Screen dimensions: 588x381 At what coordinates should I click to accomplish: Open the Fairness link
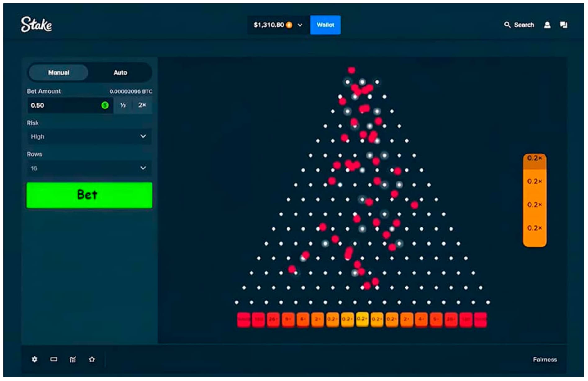545,360
